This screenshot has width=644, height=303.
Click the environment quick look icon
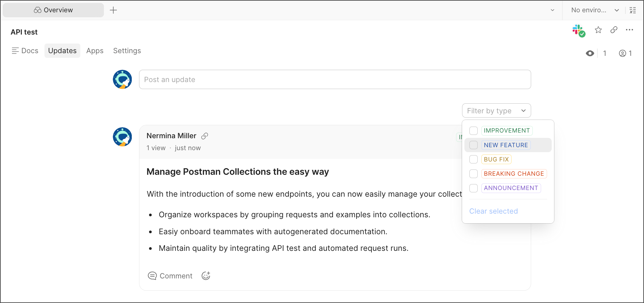point(633,10)
